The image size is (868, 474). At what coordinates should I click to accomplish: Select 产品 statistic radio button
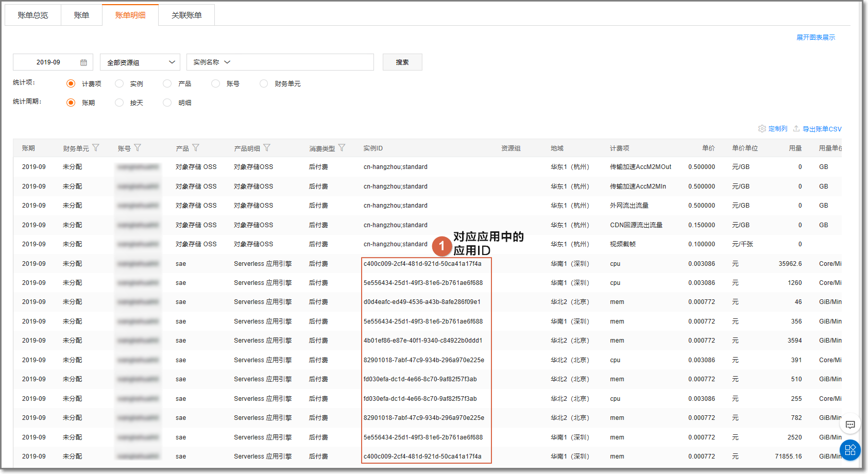coord(167,83)
